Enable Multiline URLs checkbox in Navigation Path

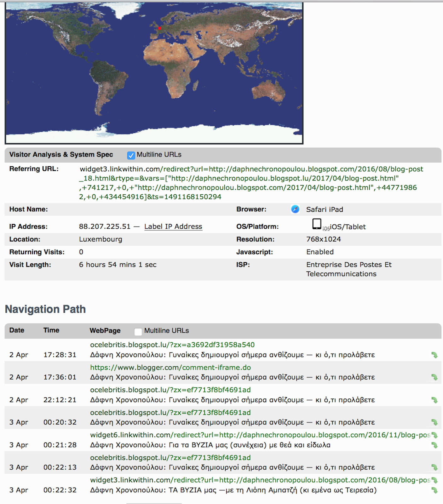pos(138,331)
